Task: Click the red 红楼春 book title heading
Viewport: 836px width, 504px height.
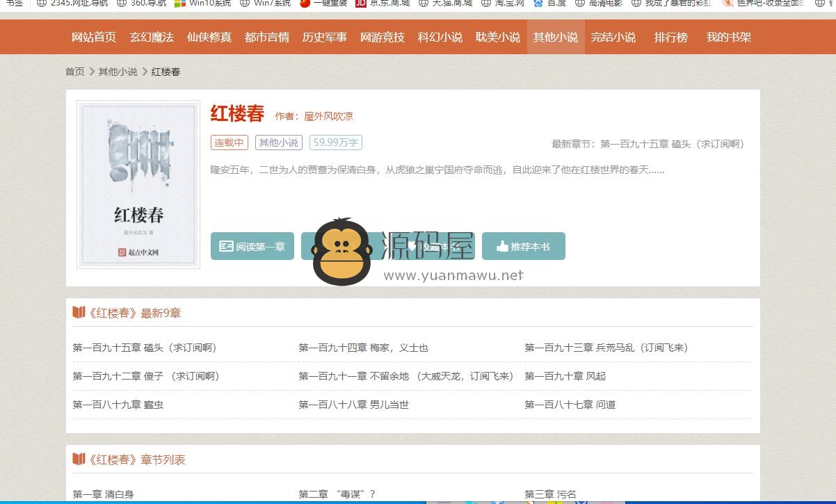Action: [x=238, y=113]
